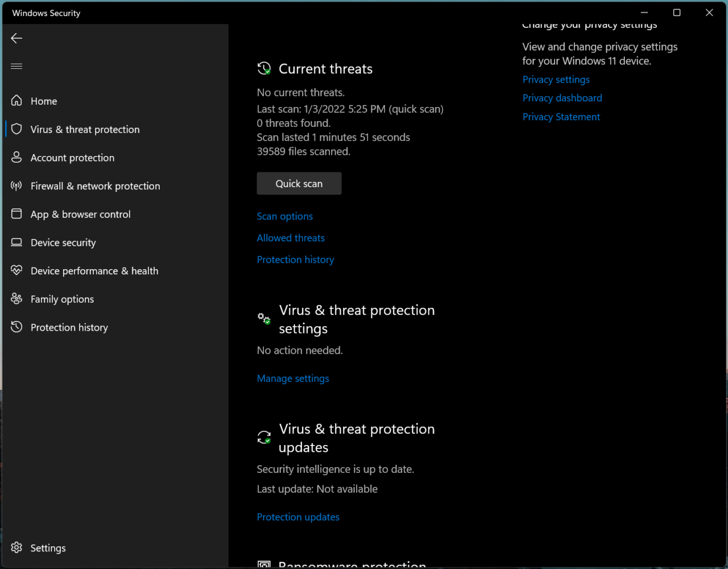Click the App & browser control icon
The height and width of the screenshot is (569, 728).
(16, 214)
